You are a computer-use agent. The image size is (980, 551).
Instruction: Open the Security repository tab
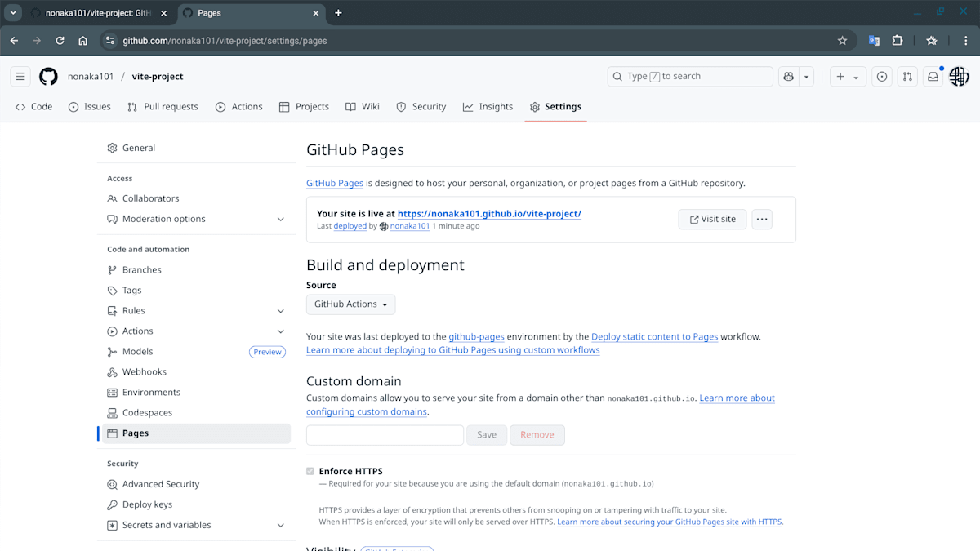[x=421, y=107]
